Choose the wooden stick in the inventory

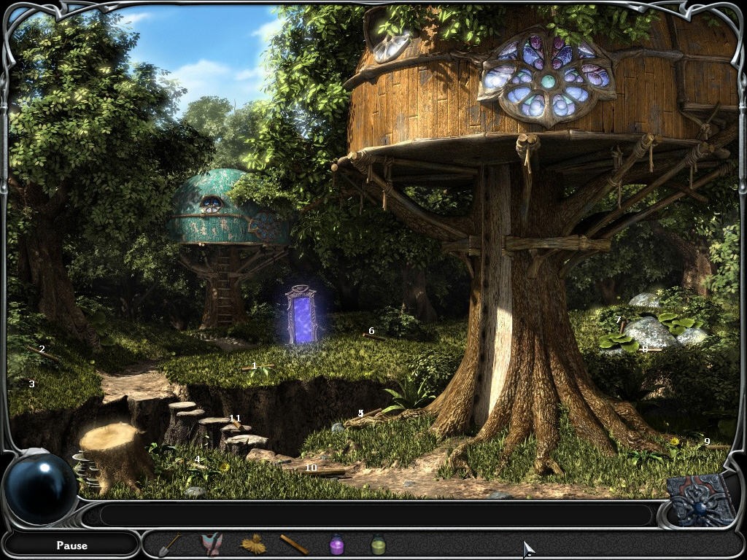pyautogui.click(x=294, y=544)
